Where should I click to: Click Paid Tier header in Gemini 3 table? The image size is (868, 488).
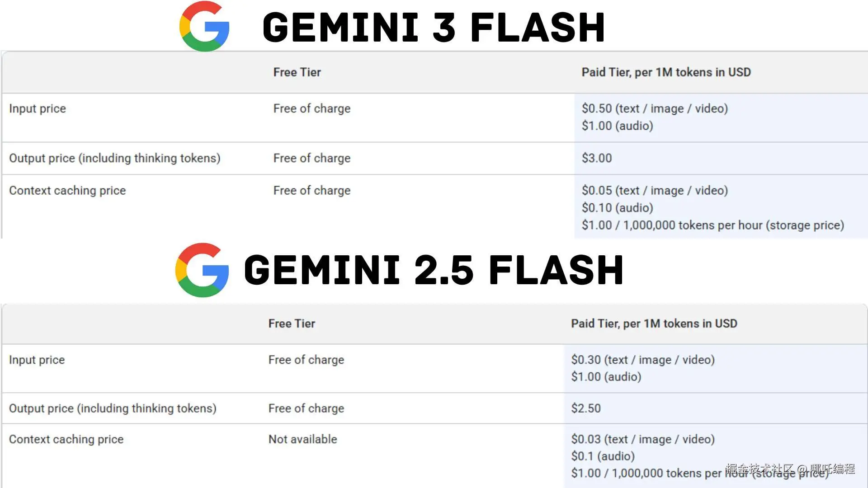665,72
